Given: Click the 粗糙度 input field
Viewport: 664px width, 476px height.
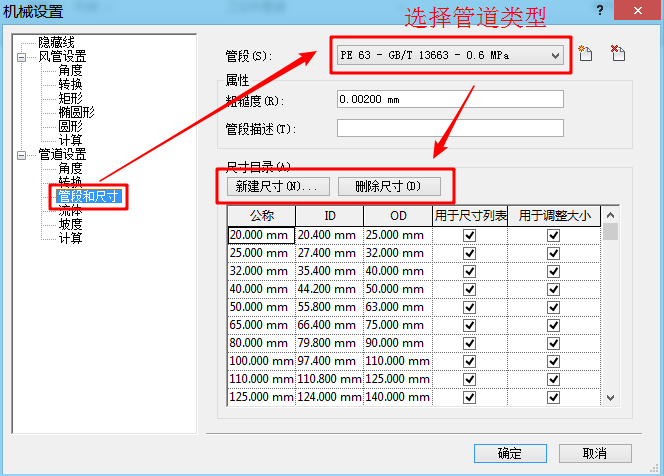Looking at the screenshot, I should [x=450, y=99].
